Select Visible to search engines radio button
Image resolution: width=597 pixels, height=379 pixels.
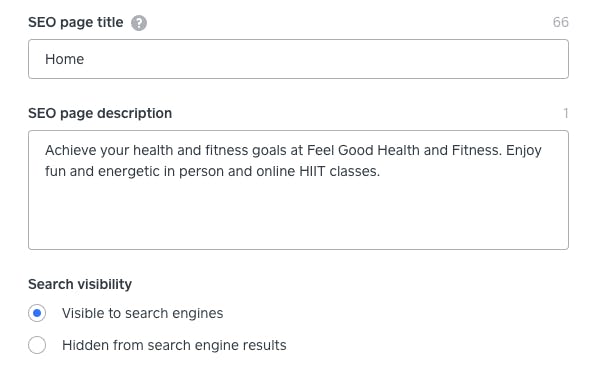(37, 313)
